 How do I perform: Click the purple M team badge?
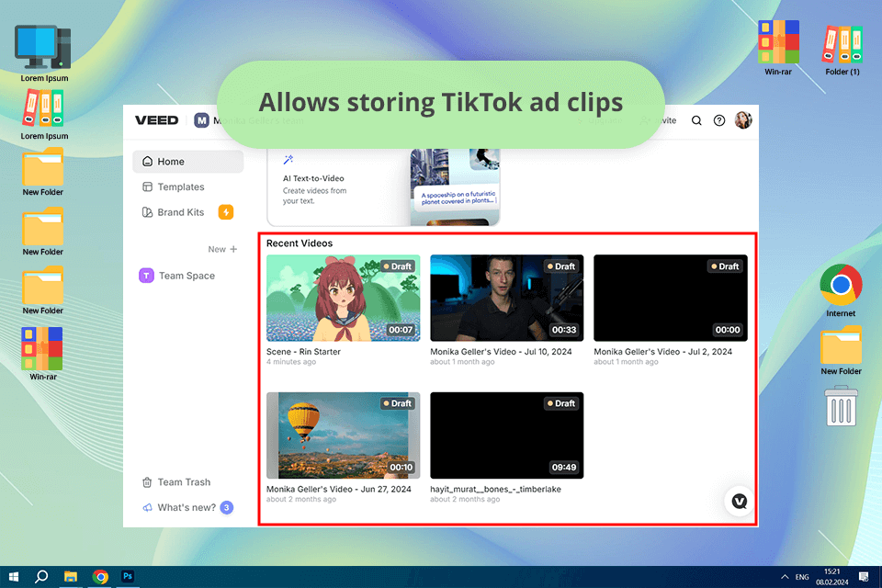201,120
